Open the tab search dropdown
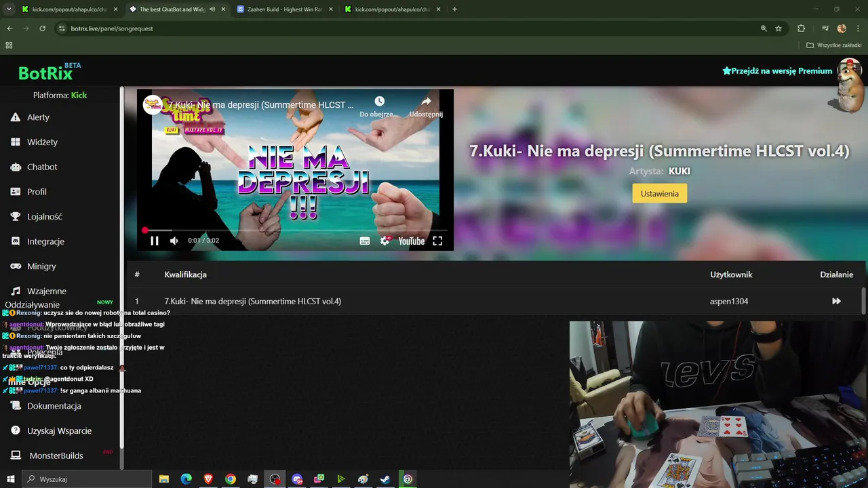Viewport: 868px width, 488px height. [x=9, y=9]
